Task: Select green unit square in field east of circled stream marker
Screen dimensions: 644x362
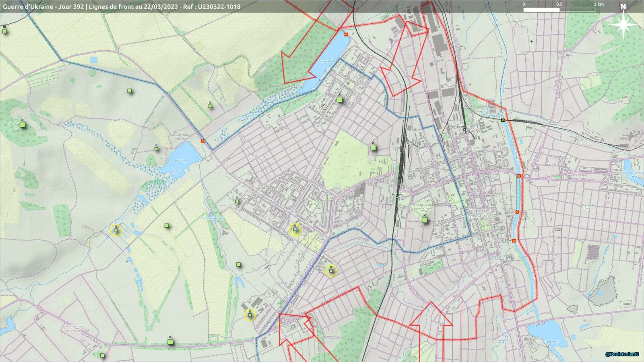Action: (x=167, y=226)
